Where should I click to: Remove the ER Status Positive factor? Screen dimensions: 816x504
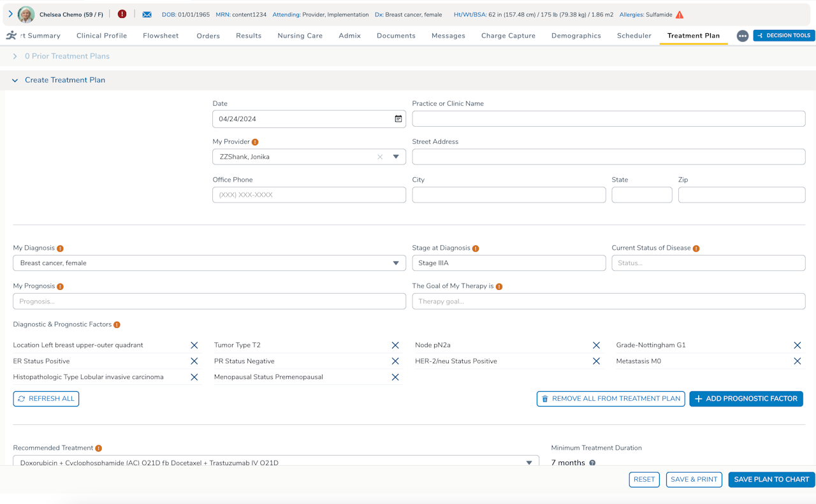pos(194,361)
